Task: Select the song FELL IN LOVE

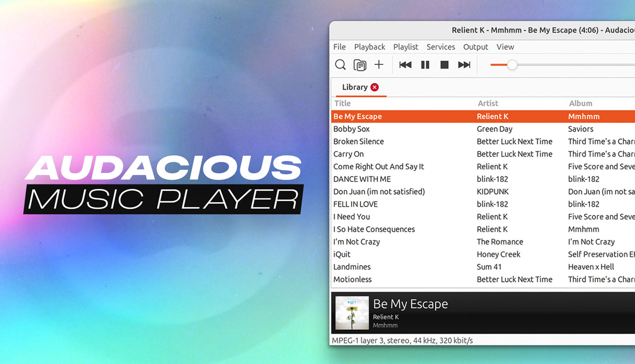Action: 356,204
